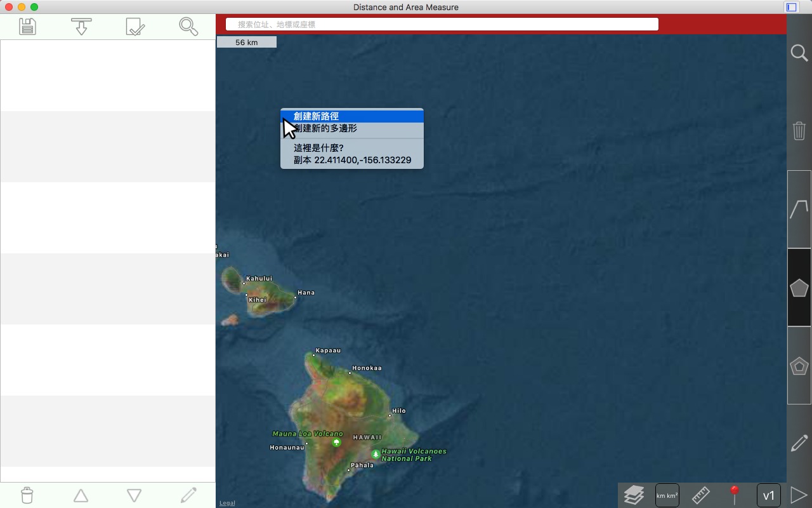Click the search icon in right sidebar
This screenshot has height=508, width=812.
point(799,53)
